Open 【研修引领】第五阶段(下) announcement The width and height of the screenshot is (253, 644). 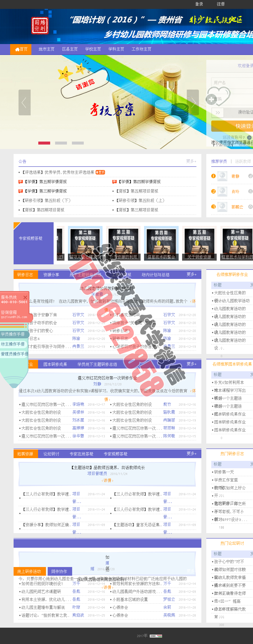click(46, 200)
